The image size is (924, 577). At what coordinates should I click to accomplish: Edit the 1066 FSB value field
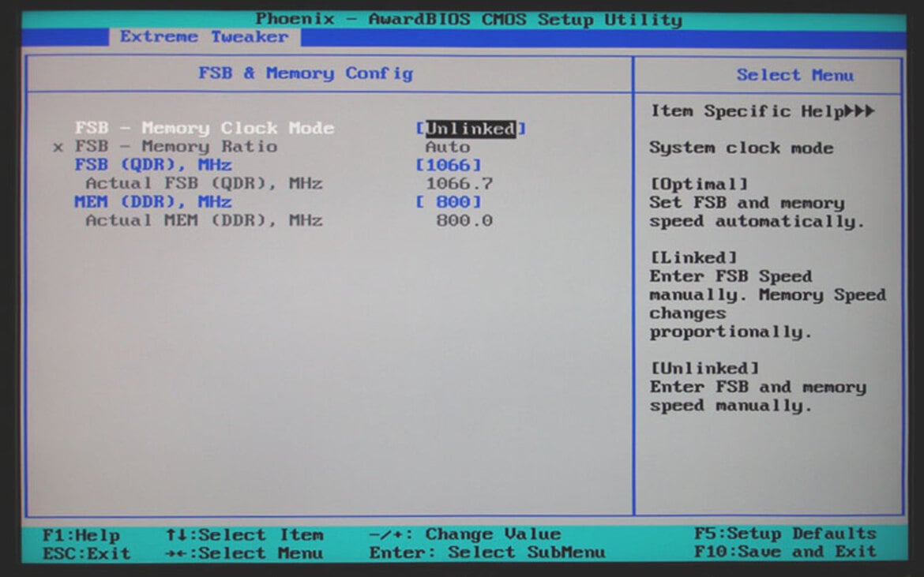pos(449,165)
